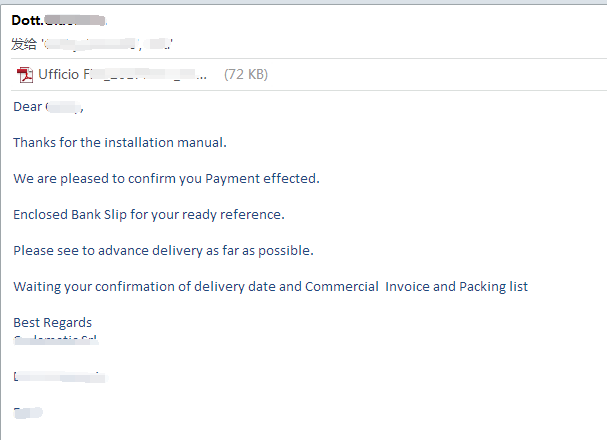Click the blurred signer name in the signature

(x=60, y=377)
